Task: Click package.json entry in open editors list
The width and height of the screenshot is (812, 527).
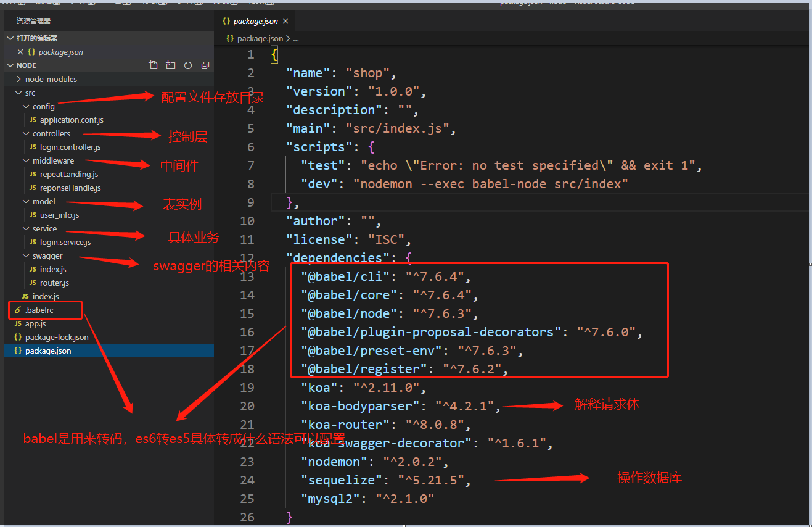Action: (x=60, y=52)
